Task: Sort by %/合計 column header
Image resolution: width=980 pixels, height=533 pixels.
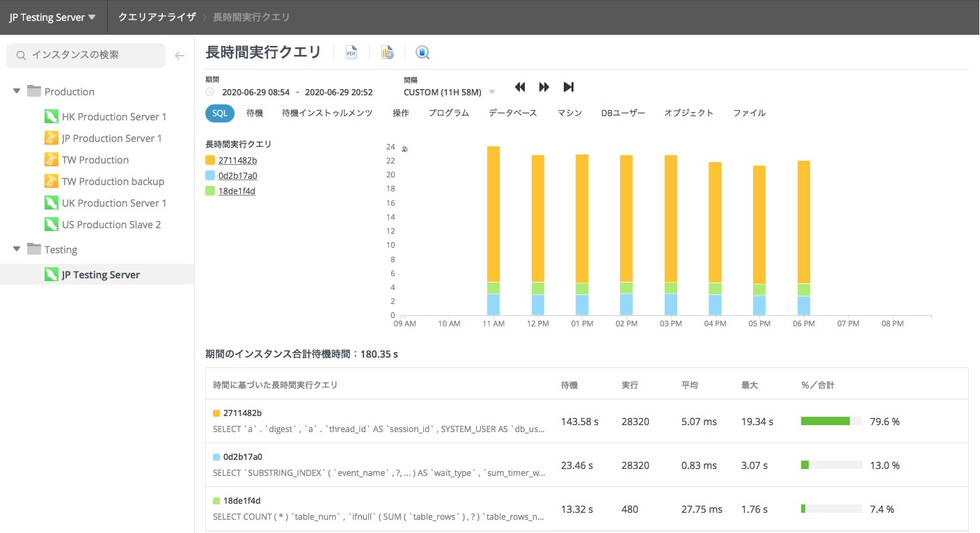Action: click(x=818, y=385)
